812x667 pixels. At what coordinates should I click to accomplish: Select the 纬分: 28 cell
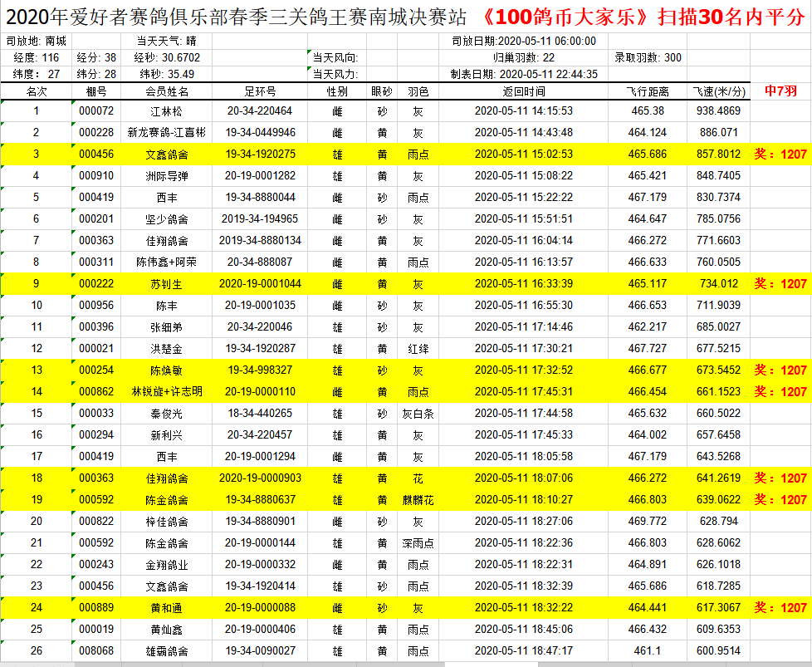[96, 74]
